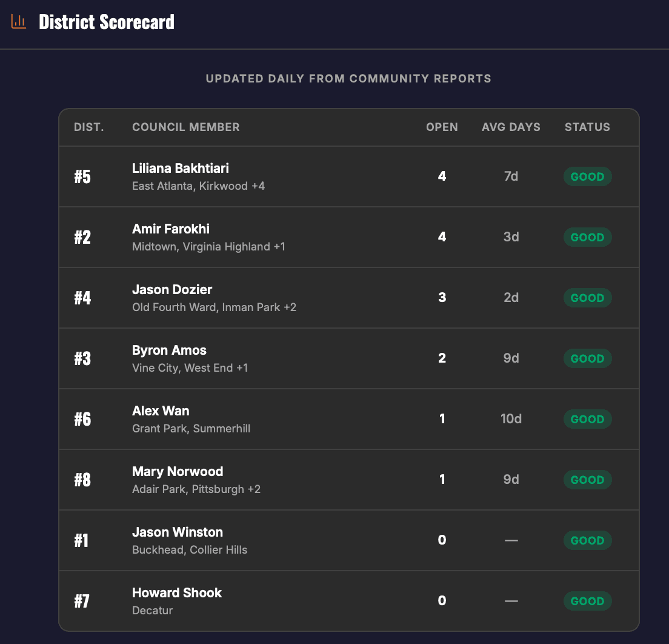Click the 10d average days value for Alex Wan

(511, 419)
